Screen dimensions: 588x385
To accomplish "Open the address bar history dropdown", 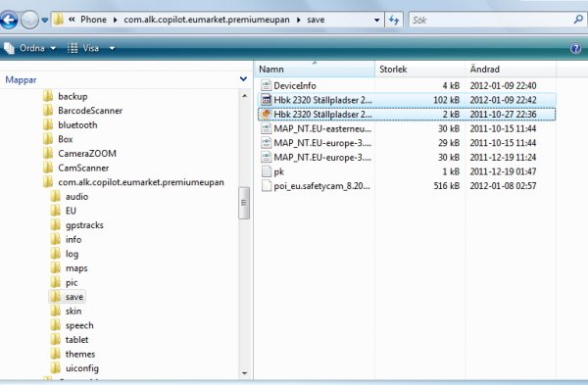I will 376,20.
